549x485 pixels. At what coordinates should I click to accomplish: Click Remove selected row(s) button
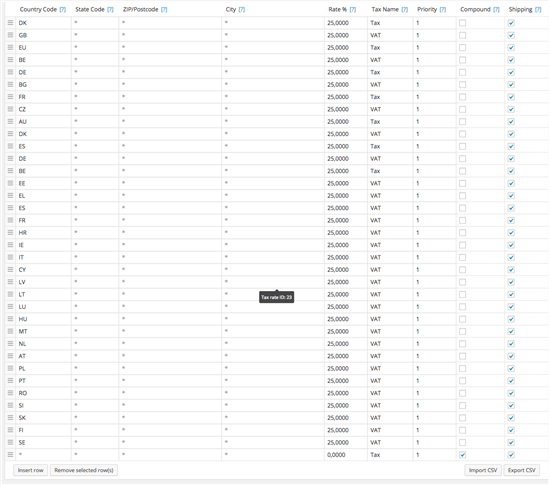click(84, 470)
